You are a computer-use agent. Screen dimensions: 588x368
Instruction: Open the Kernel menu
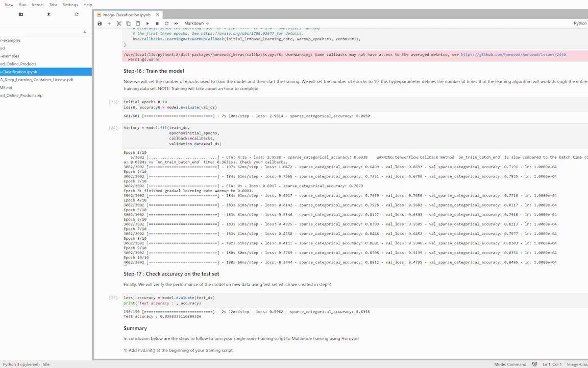(37, 5)
